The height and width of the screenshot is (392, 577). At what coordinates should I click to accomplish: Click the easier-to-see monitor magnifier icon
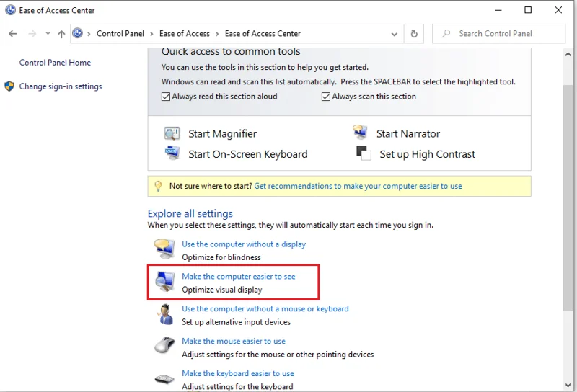pyautogui.click(x=164, y=281)
